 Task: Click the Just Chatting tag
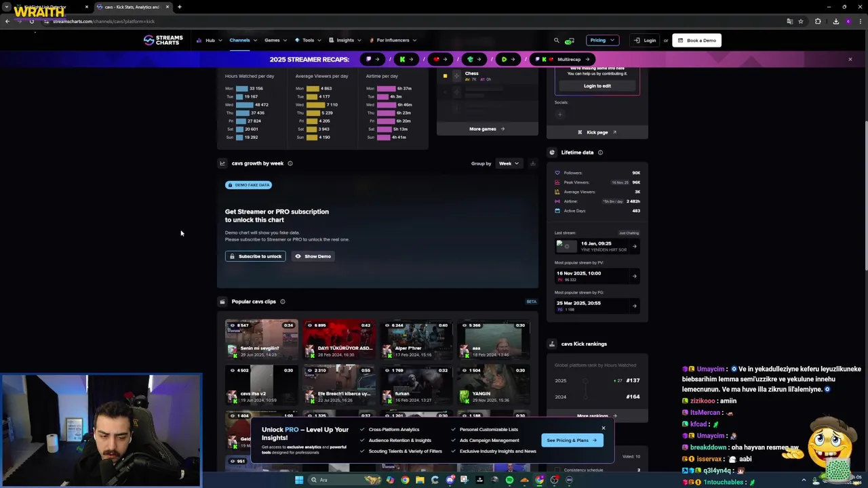tap(629, 233)
